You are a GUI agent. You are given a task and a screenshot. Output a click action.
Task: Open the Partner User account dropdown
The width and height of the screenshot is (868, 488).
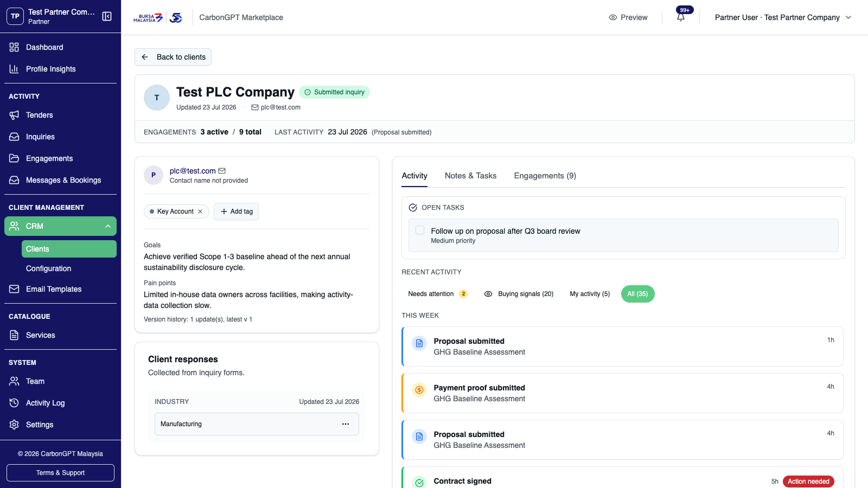[x=783, y=17]
